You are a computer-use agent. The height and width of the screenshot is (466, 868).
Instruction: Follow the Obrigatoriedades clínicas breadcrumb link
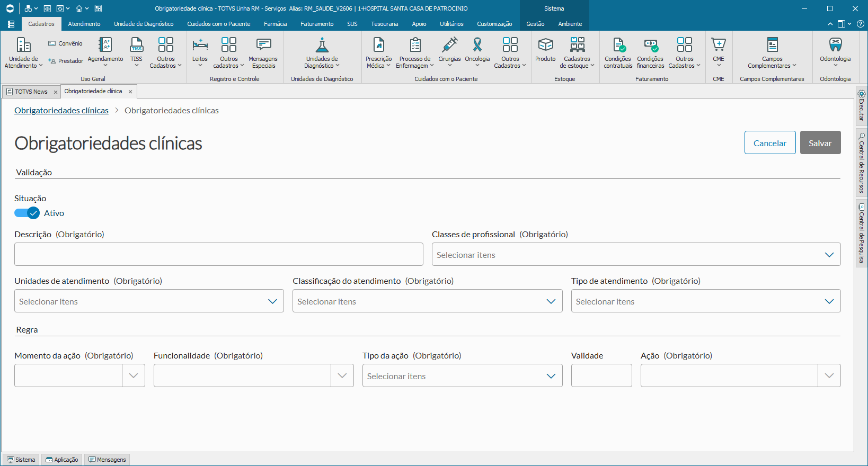[x=61, y=110]
